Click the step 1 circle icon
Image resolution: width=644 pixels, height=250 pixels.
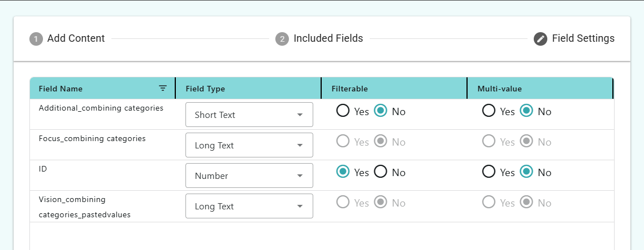point(36,39)
